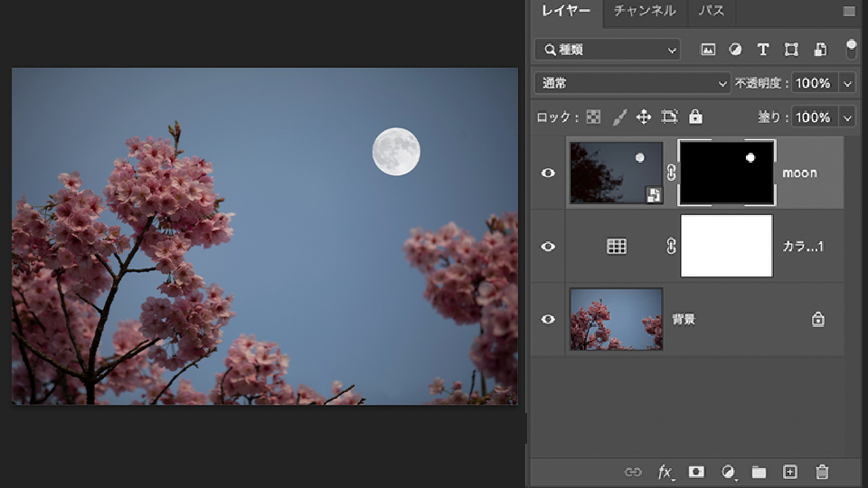
Task: Lock artboard nesting icon
Action: pyautogui.click(x=669, y=117)
